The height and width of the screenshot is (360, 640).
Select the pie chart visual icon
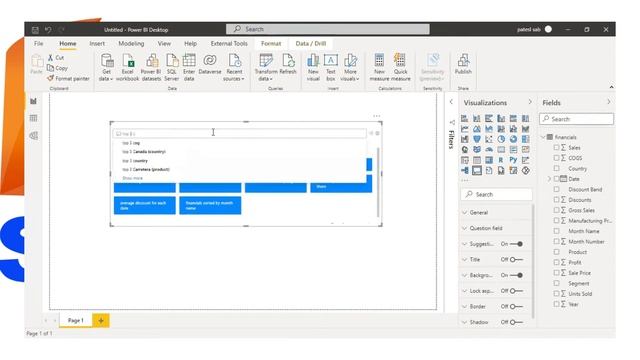501,139
